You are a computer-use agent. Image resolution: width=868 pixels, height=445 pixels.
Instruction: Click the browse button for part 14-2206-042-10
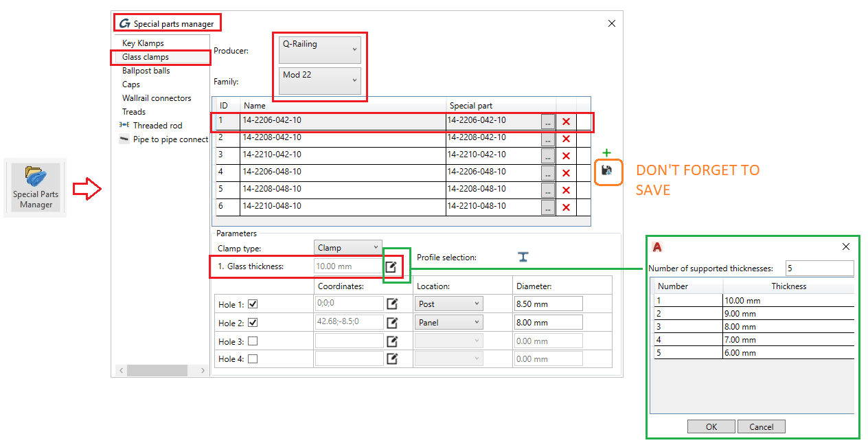click(x=547, y=121)
